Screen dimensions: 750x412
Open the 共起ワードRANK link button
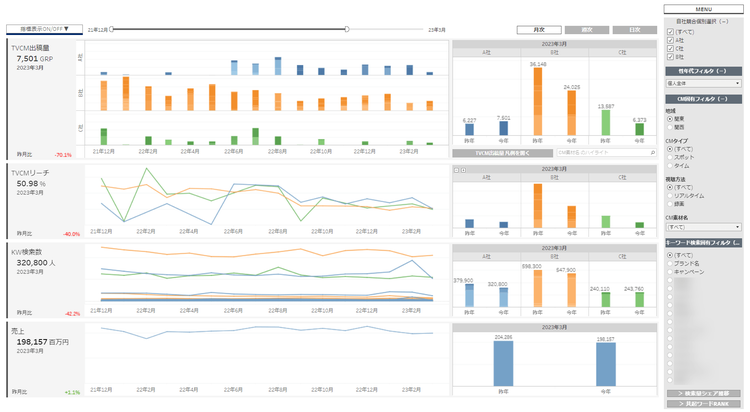pyautogui.click(x=704, y=404)
